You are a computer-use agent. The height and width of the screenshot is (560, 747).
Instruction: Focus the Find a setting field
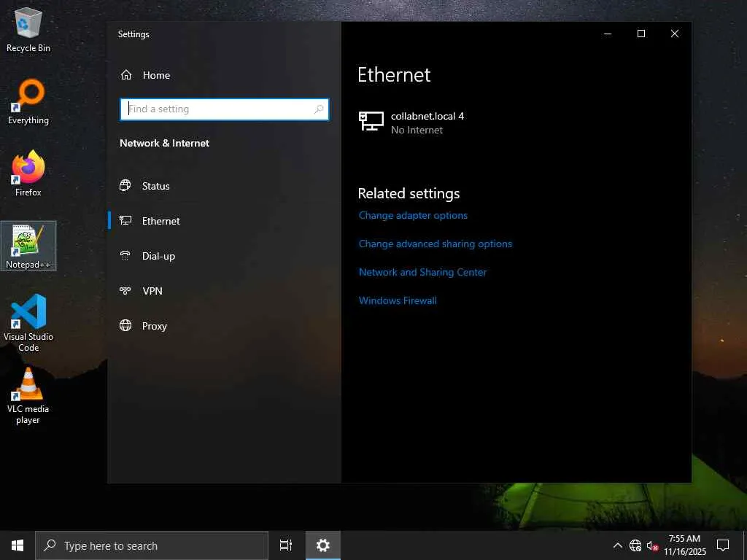225,109
